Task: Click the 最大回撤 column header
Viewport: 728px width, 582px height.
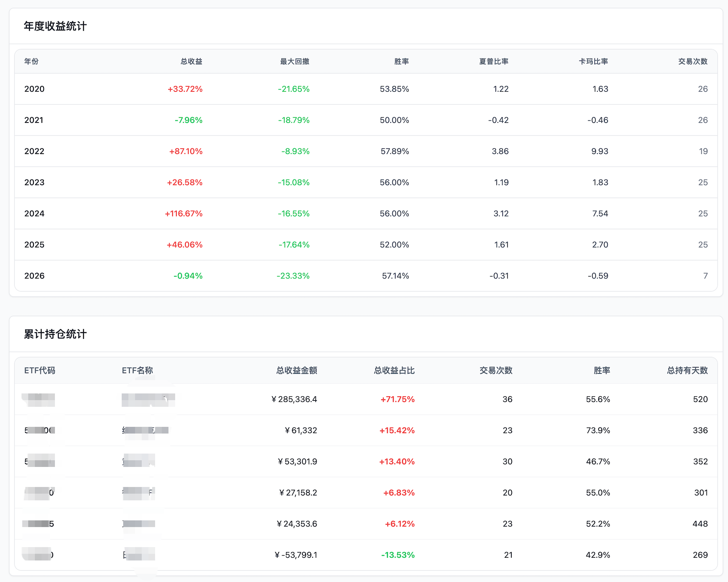Action: tap(294, 61)
